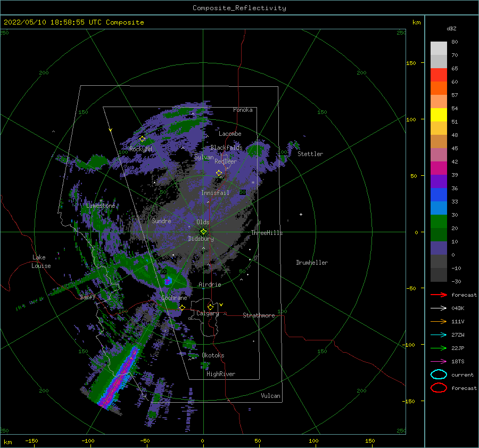The height and width of the screenshot is (448, 479).
Task: Click the blue 36 dBZ color swatch
Action: [439, 194]
